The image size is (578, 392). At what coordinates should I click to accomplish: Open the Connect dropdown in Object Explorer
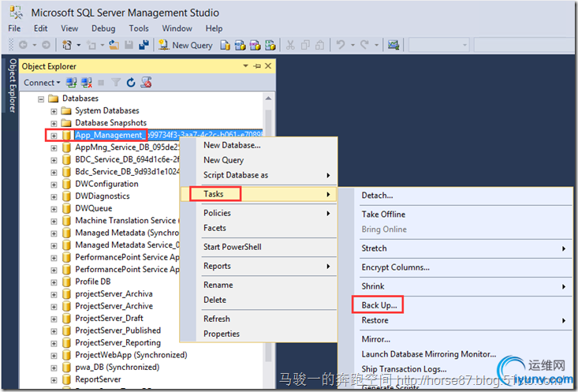click(x=42, y=83)
